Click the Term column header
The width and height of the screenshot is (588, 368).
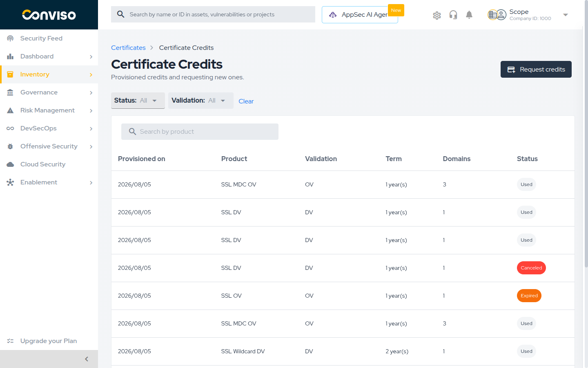[394, 159]
